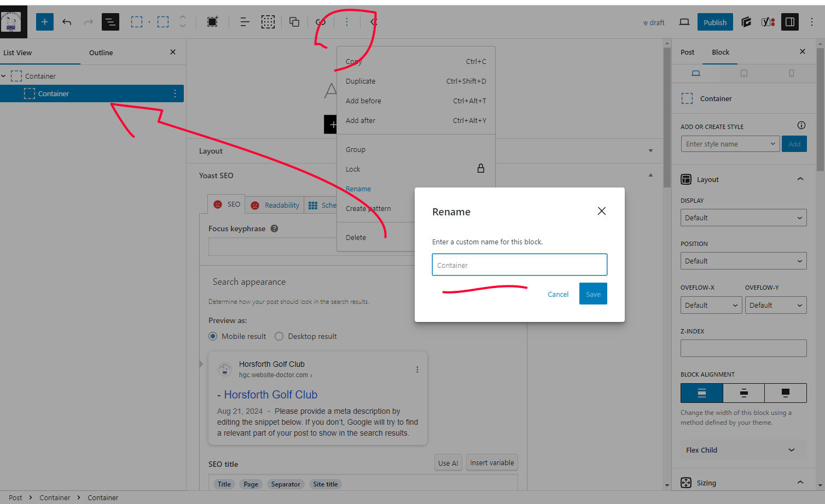825x504 pixels.
Task: Open the GenerateBlocks icon next to Publish
Action: point(746,22)
